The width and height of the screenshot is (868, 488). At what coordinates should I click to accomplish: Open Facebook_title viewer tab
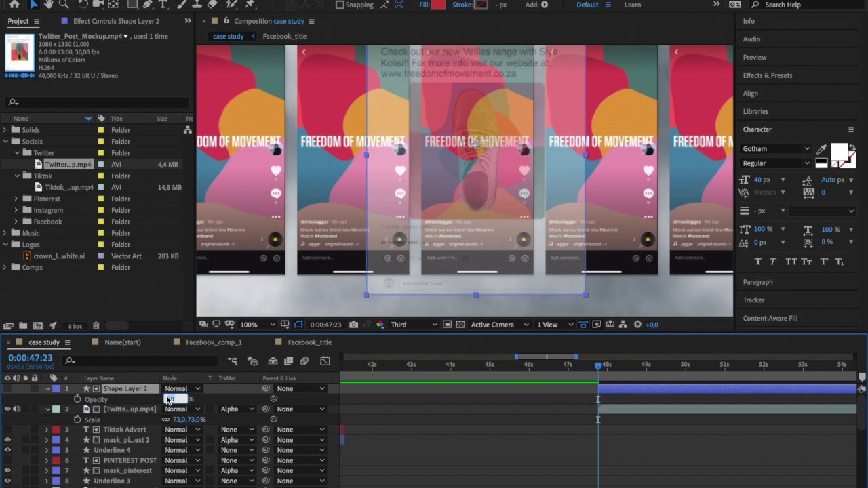pos(284,36)
